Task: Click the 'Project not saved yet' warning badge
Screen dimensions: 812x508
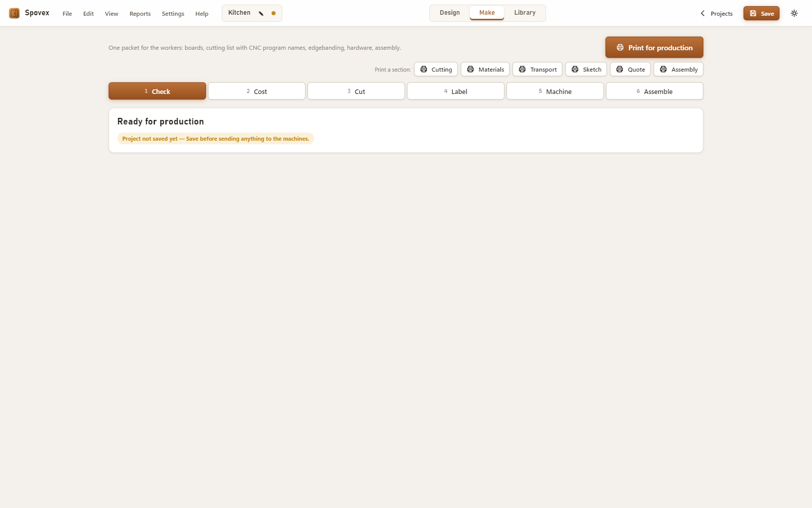Action: pos(216,139)
